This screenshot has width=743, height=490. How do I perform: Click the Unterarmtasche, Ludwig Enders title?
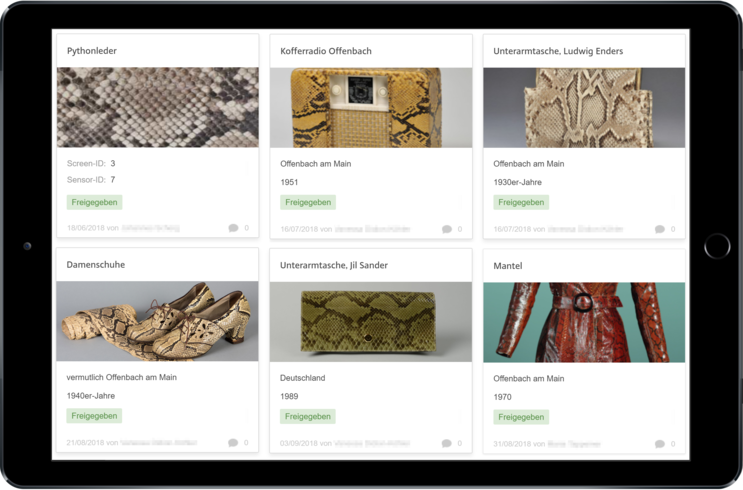click(558, 50)
